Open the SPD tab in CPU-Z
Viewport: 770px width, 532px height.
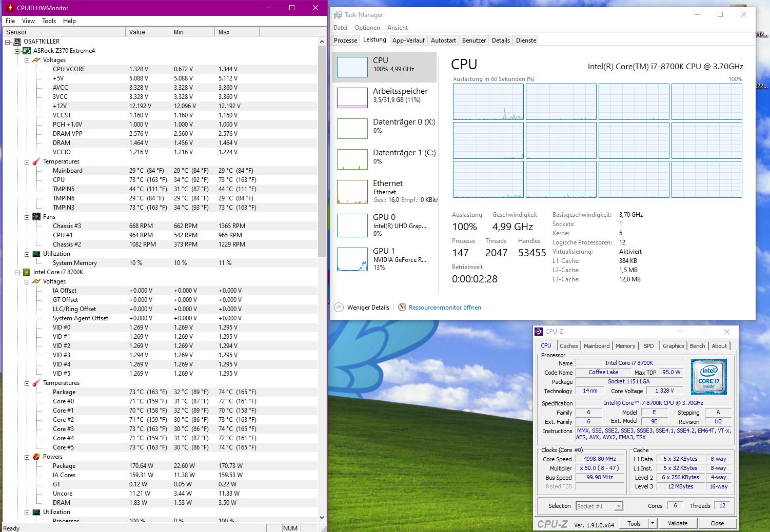tap(649, 346)
